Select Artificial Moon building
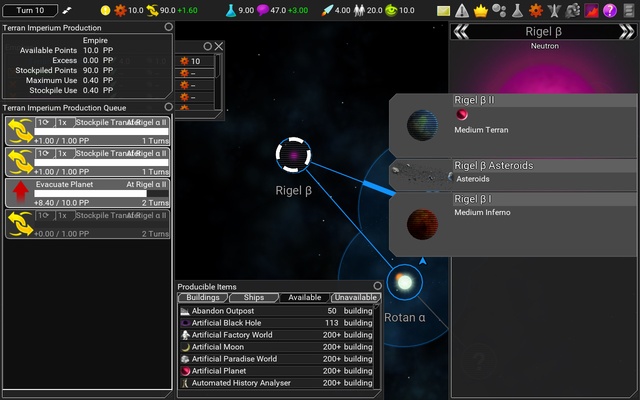640x400 pixels. point(276,347)
